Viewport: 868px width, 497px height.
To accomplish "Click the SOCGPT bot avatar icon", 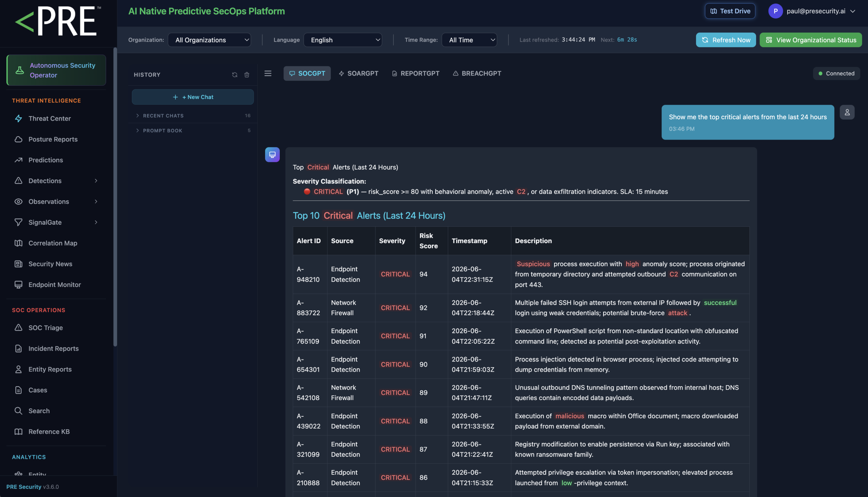I will click(x=272, y=154).
